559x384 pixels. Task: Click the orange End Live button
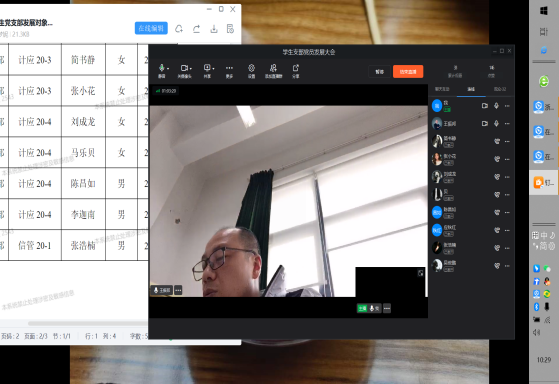(408, 72)
